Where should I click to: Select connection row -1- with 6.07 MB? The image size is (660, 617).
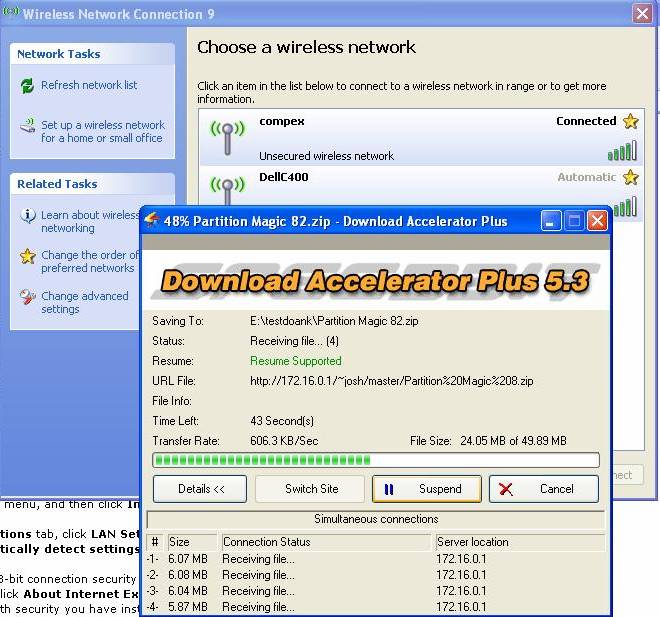376,559
